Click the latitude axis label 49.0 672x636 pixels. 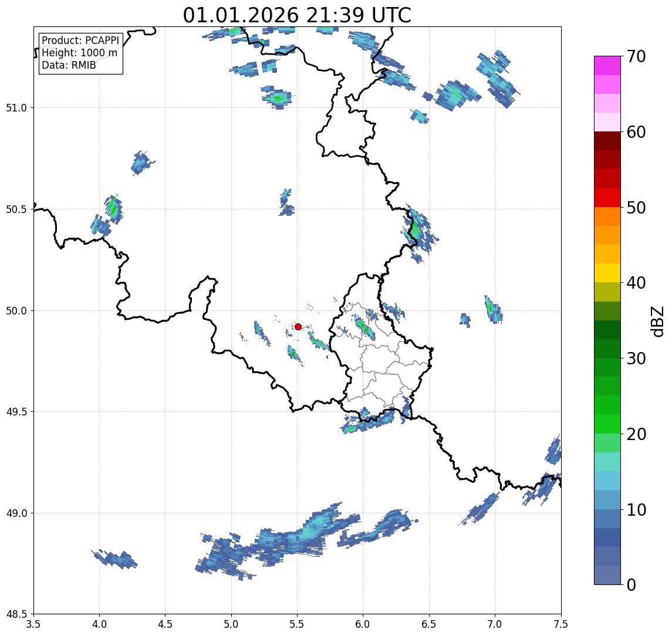coord(16,513)
